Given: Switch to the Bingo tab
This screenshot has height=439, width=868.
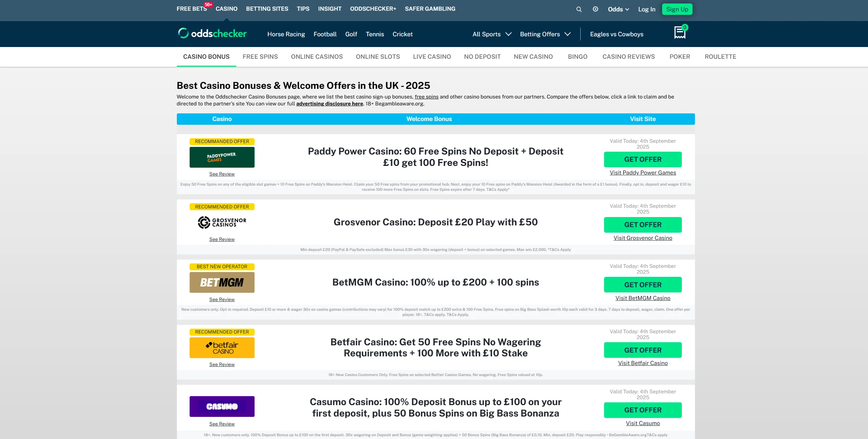Looking at the screenshot, I should (578, 57).
